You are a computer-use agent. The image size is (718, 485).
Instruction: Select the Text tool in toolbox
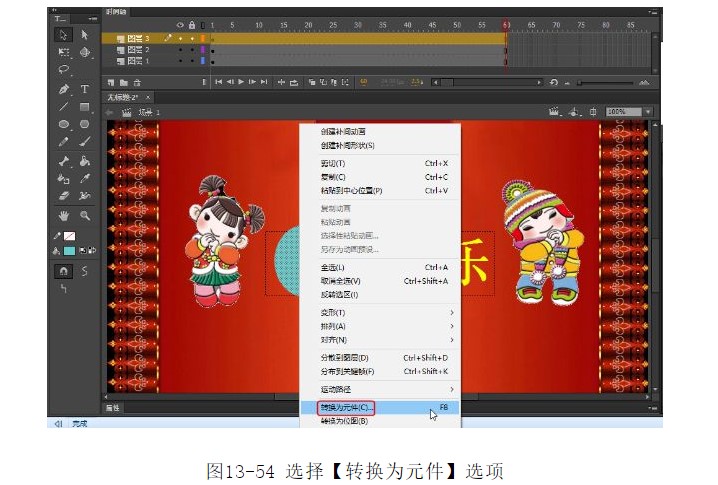(84, 89)
